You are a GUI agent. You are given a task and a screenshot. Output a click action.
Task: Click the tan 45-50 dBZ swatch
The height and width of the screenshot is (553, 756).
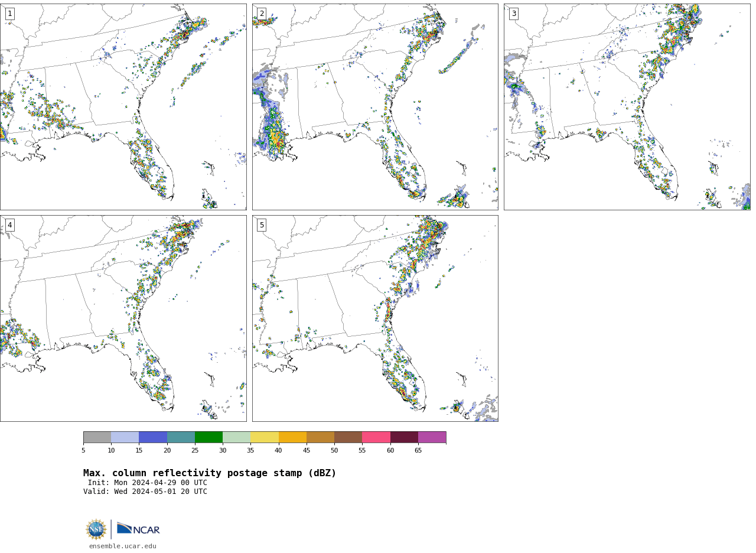320,437
